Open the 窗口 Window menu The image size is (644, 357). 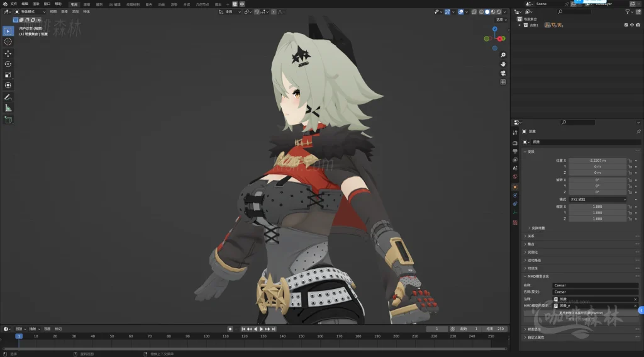(x=47, y=4)
